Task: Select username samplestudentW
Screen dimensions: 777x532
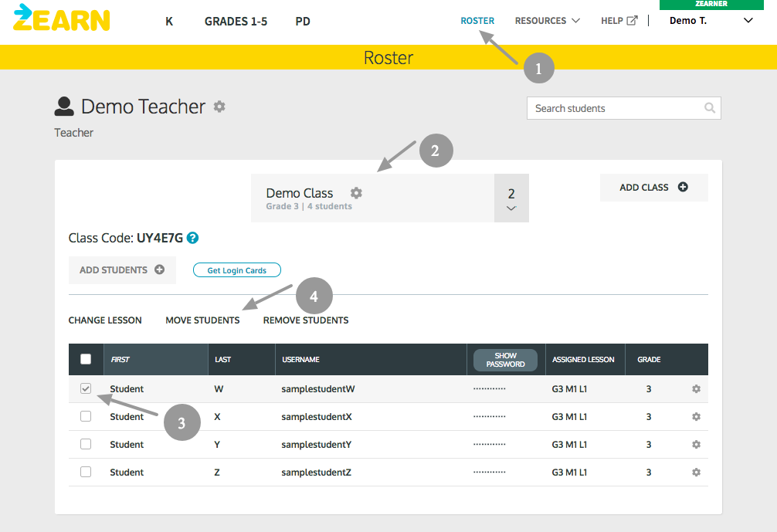Action: point(318,389)
